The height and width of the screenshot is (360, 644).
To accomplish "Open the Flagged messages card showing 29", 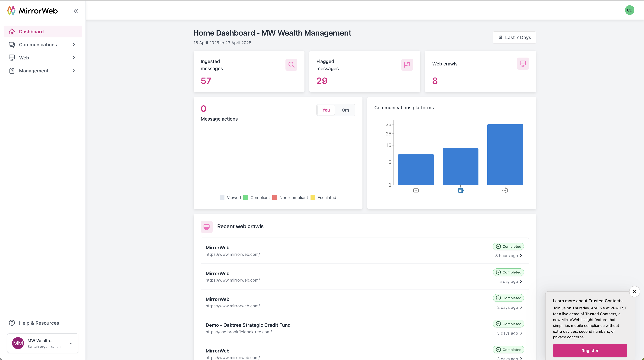I will pos(365,71).
